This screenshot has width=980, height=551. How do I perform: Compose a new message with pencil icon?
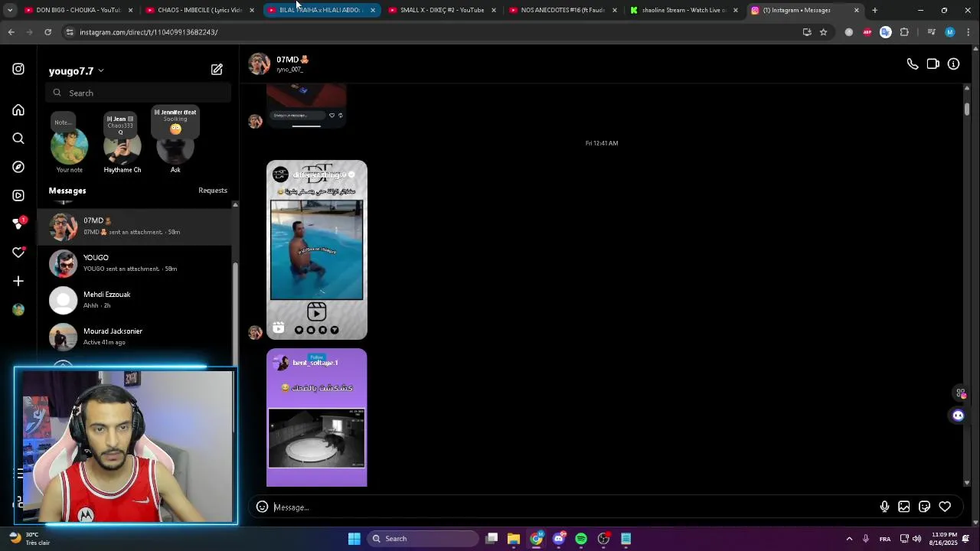coord(217,70)
